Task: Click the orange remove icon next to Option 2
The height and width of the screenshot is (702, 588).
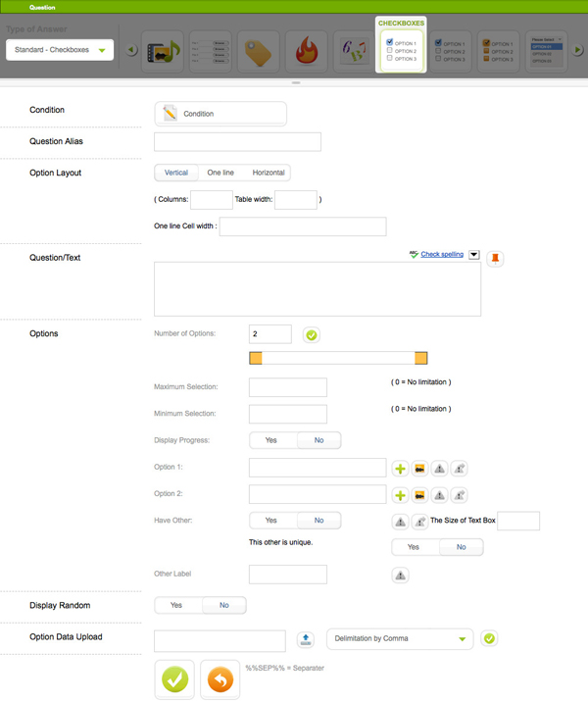Action: click(x=419, y=495)
